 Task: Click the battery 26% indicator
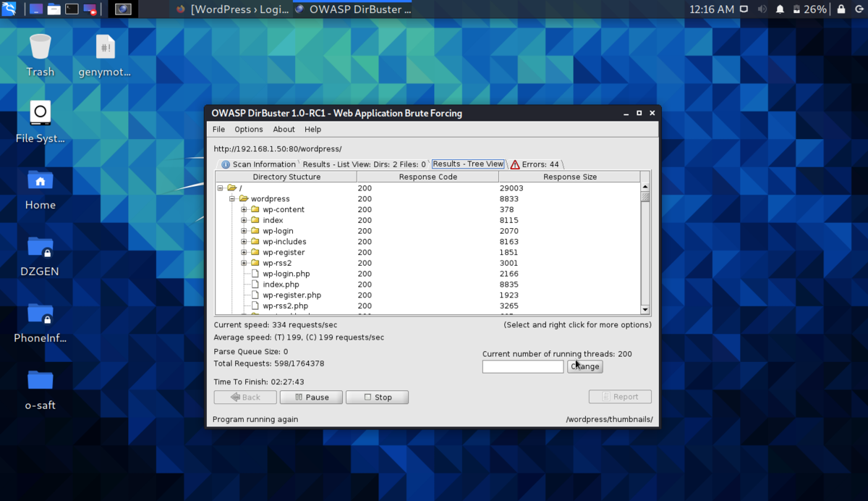point(809,9)
